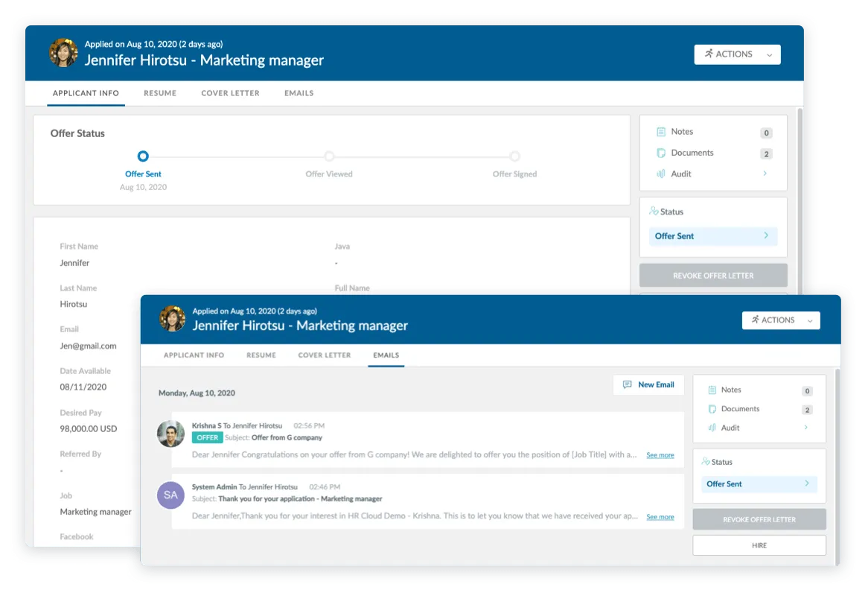Image resolution: width=868 pixels, height=593 pixels.
Task: Select the Offer Signed progress step circle
Action: click(515, 156)
